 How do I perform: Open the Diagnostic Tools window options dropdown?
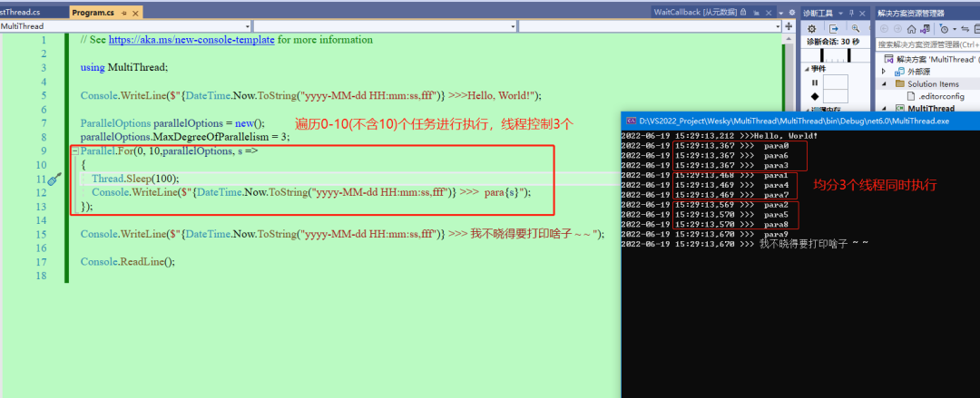point(841,13)
